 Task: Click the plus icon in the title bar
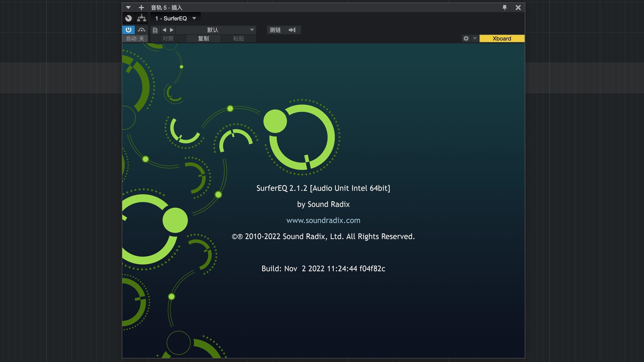(141, 7)
